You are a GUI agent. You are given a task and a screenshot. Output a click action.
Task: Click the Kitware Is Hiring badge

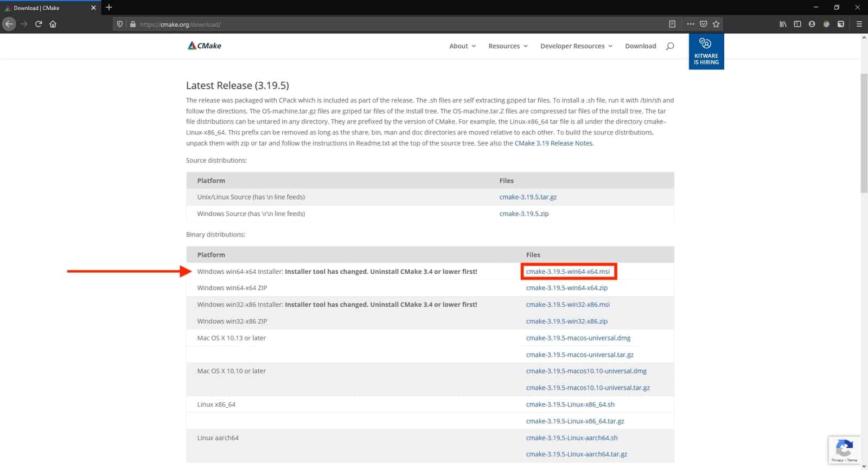coord(706,51)
